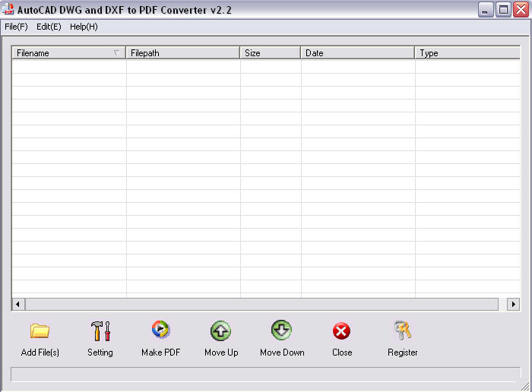Open the File(F) menu

(x=16, y=27)
